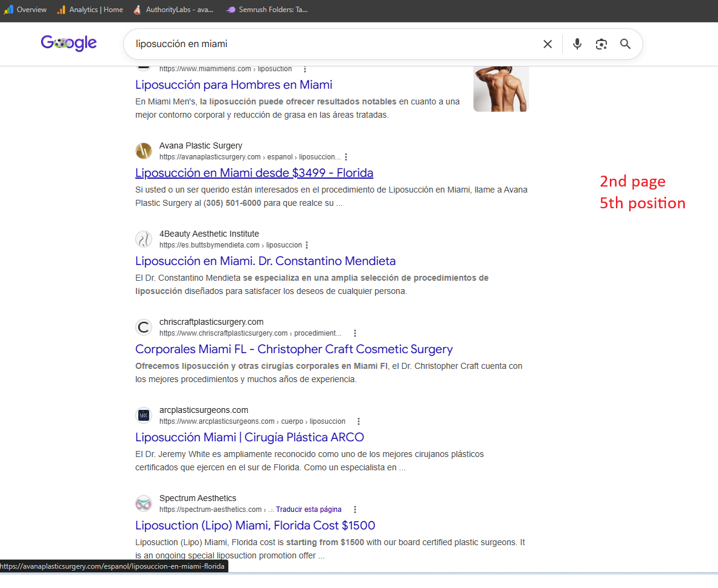Screen dimensions: 718x588
Task: Click the Spectrum Aesthetics site name
Action: [198, 498]
